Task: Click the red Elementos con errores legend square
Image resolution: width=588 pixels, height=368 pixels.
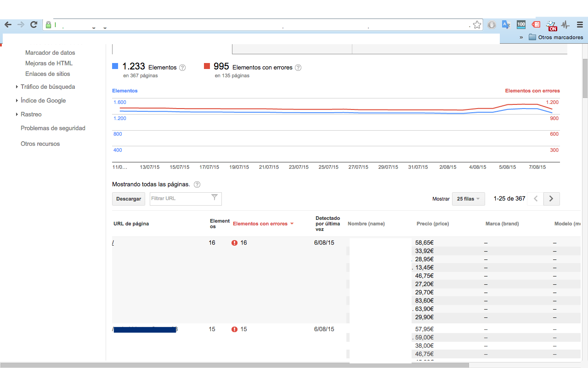Action: click(x=207, y=66)
